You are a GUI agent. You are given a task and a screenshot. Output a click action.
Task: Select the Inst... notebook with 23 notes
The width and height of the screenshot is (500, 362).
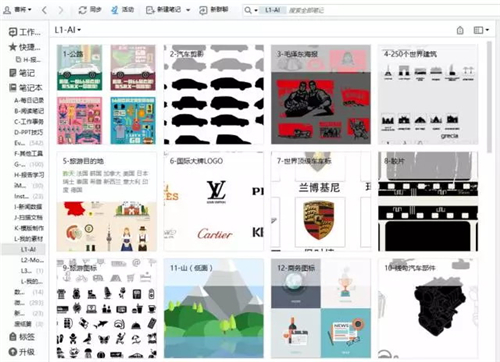click(29, 196)
